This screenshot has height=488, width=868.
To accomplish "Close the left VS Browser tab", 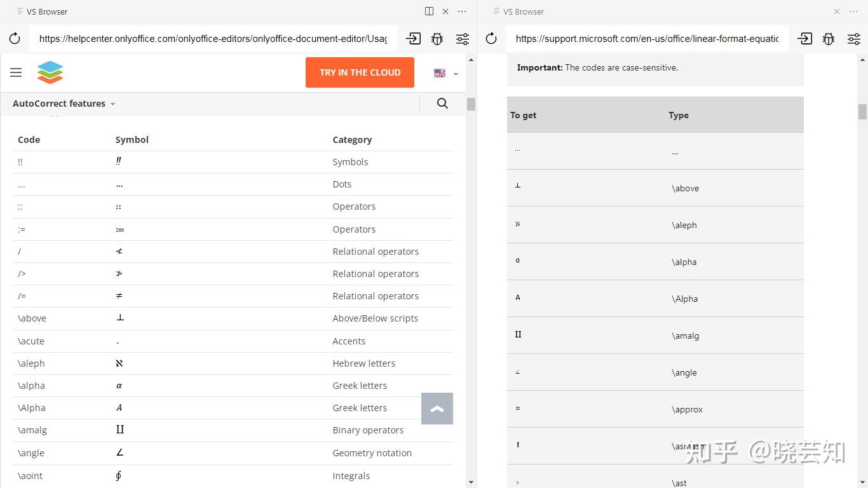I will tap(445, 11).
